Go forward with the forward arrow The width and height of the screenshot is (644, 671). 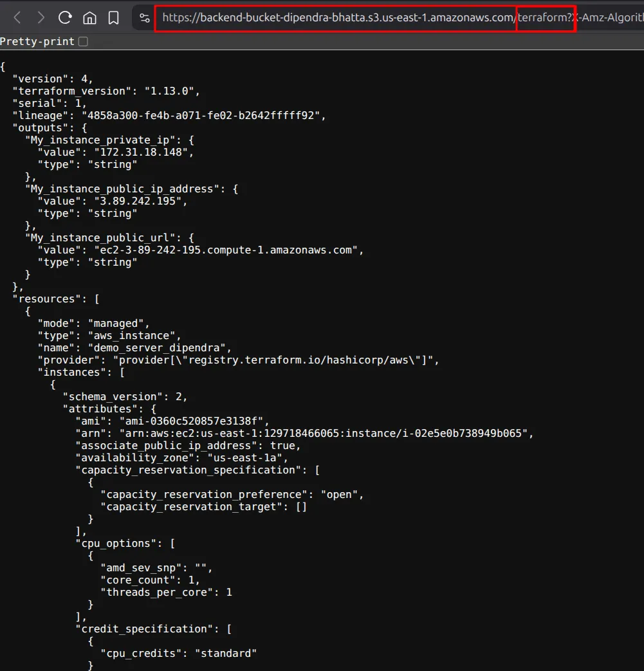(41, 17)
